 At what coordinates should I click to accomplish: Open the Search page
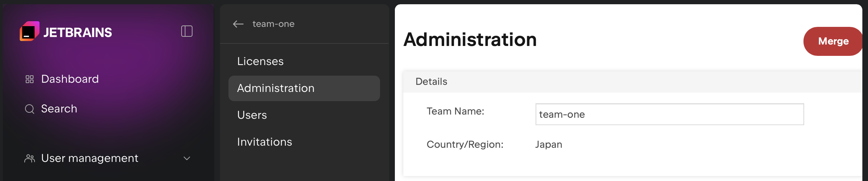tap(59, 109)
